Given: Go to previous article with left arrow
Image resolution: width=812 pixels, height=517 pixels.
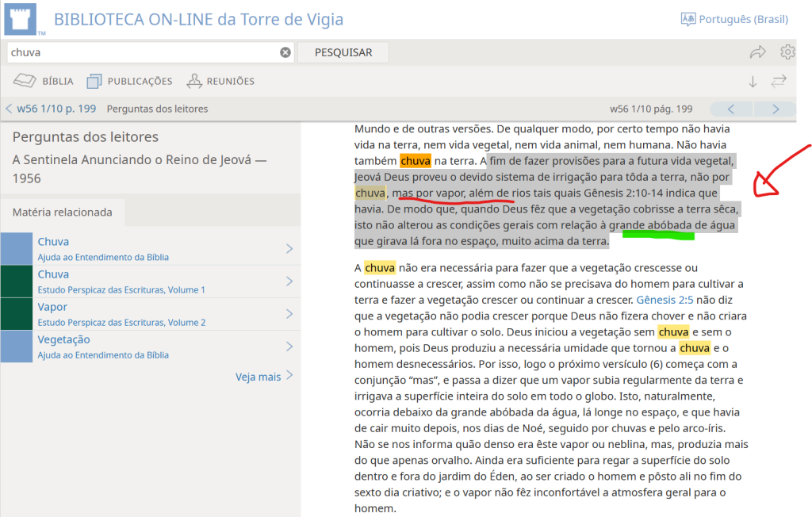Looking at the screenshot, I should coord(731,109).
